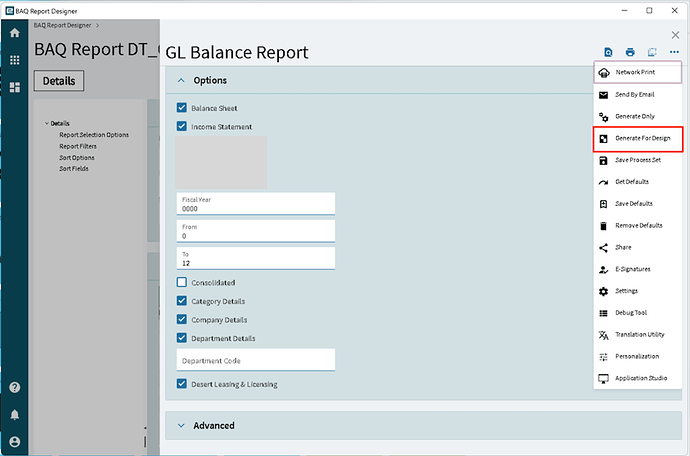Choose Generate Only from the menu

(638, 117)
